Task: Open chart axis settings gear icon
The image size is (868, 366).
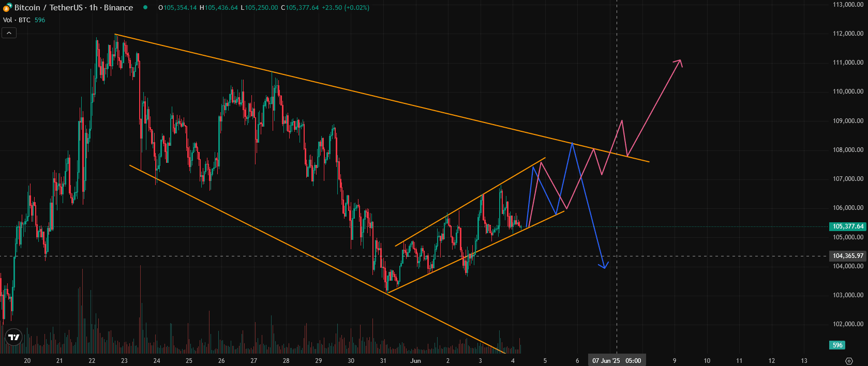Action: coord(849,361)
